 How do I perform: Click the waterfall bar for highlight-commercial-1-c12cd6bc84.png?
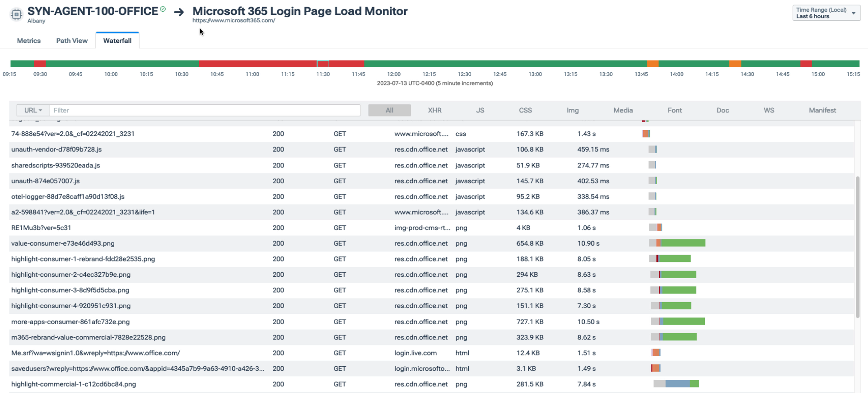[676, 384]
